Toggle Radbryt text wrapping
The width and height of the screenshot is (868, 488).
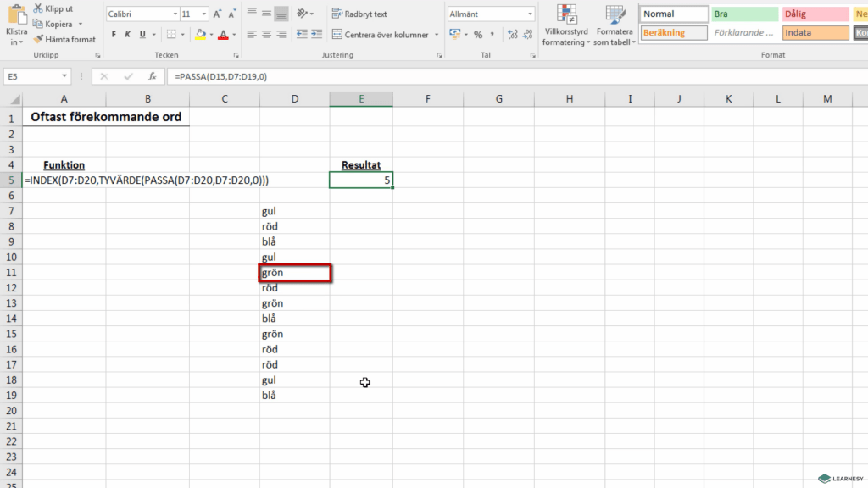(x=359, y=14)
